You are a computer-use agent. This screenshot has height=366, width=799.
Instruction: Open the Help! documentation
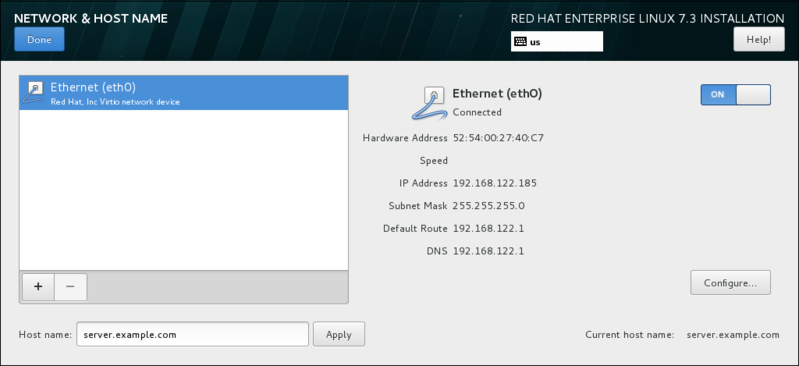(x=759, y=39)
